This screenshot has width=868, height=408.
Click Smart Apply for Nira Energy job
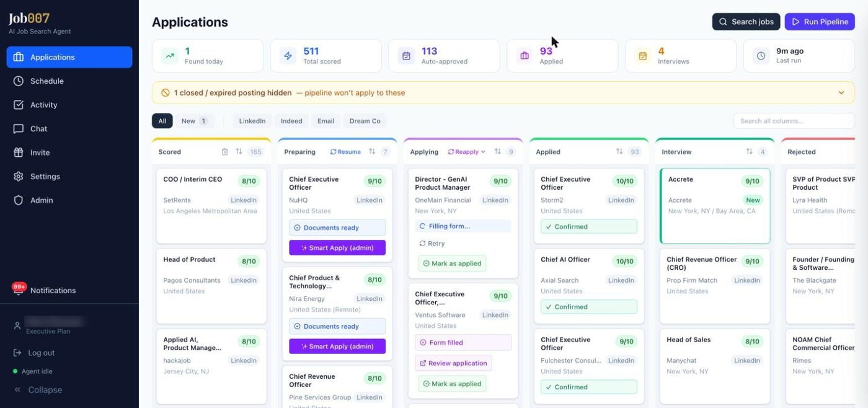[x=337, y=346]
